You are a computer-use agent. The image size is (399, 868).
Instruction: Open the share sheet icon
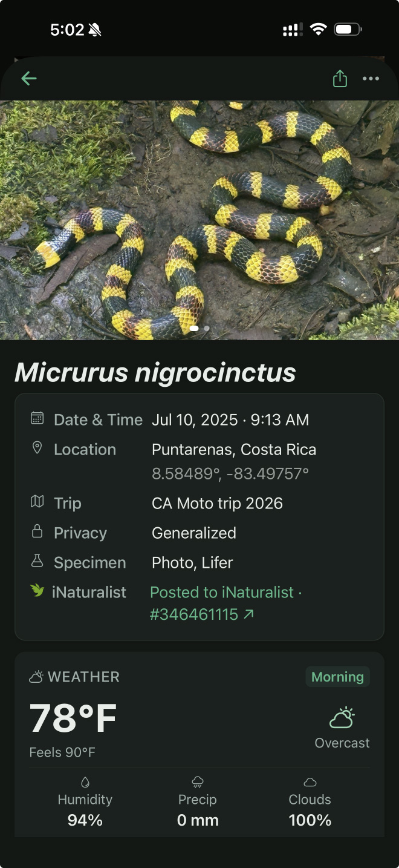pos(340,79)
